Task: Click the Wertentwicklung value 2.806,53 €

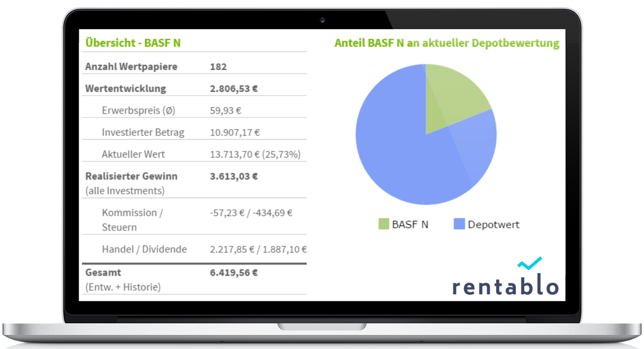Action: click(233, 89)
